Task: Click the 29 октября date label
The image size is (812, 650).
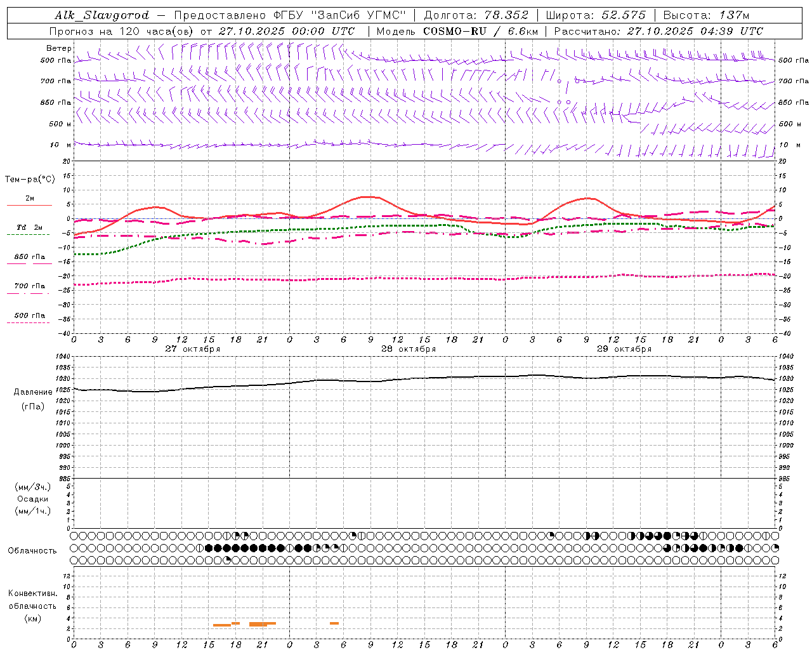Action: [x=624, y=349]
